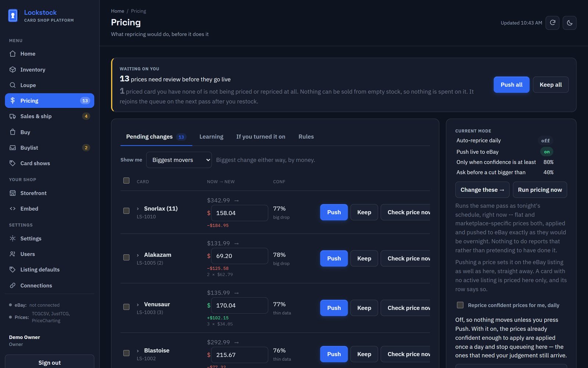The height and width of the screenshot is (368, 588).
Task: Open Buy via its shopping bag icon
Action: 12,132
